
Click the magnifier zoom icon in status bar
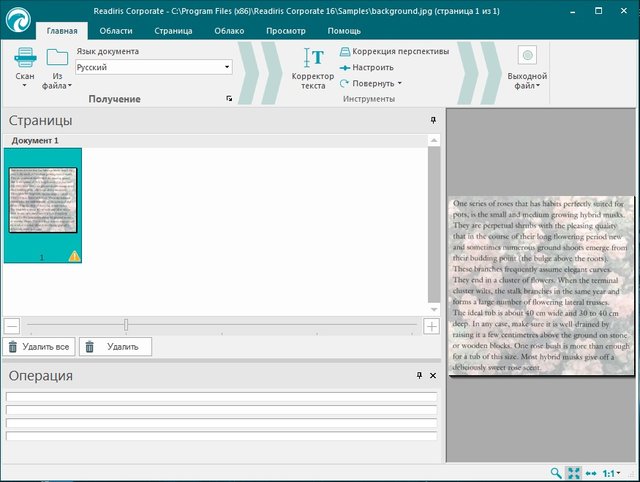[556, 473]
